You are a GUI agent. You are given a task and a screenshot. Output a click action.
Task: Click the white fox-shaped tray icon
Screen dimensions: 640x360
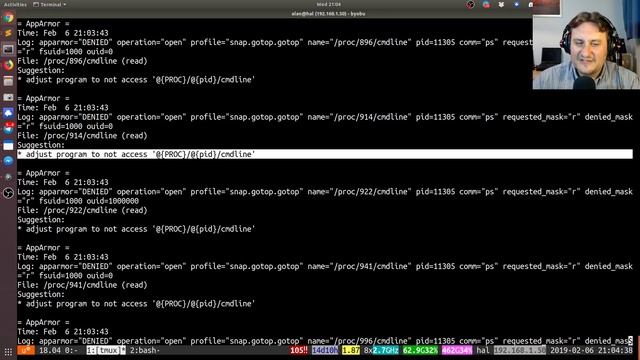click(x=501, y=4)
